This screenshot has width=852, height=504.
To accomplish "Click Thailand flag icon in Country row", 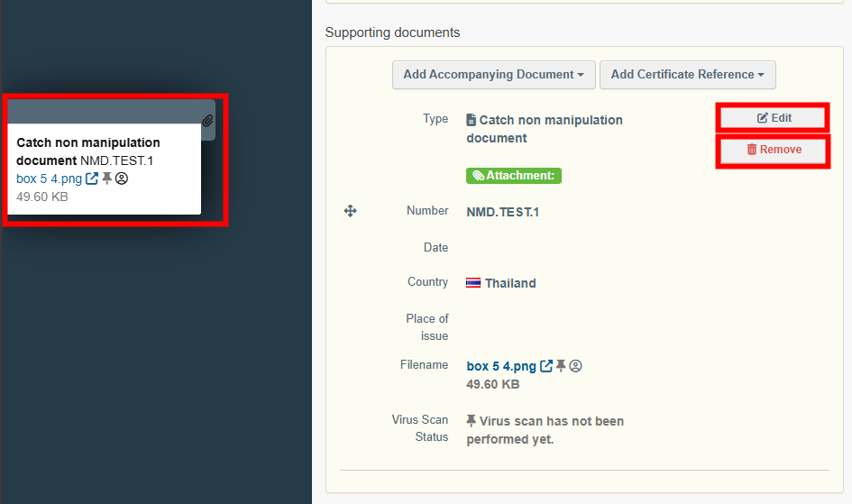I will (x=473, y=283).
